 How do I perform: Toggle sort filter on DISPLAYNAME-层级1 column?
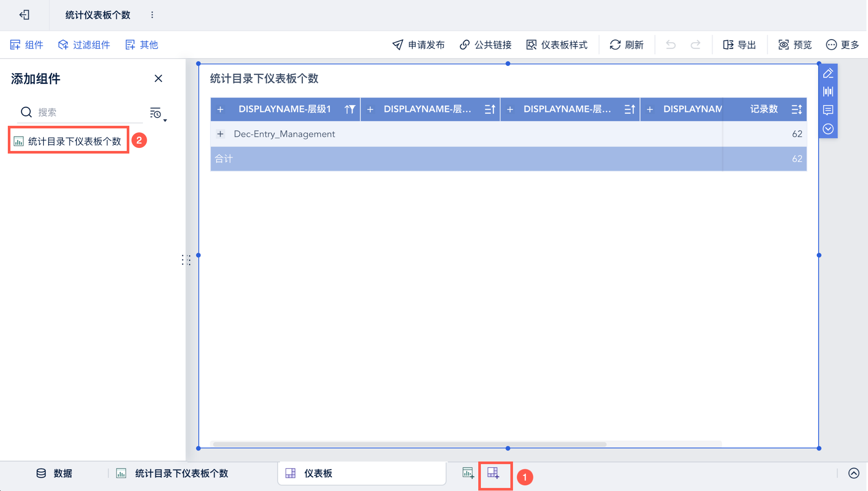350,109
